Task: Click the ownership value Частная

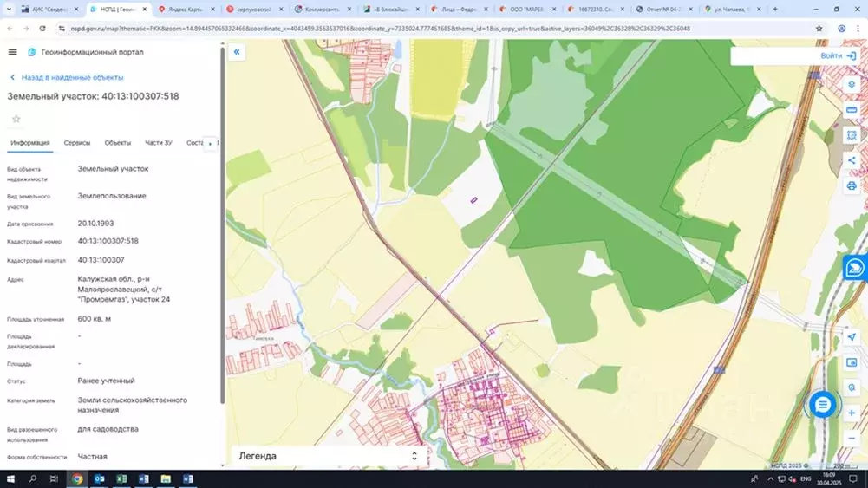Action: click(x=93, y=457)
